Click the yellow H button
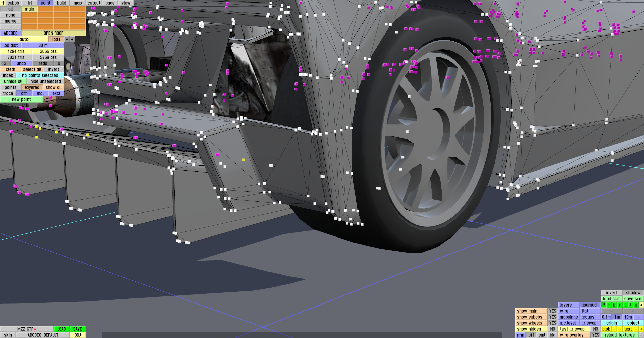Viewport: 644px width, 338px height. [x=3, y=3]
